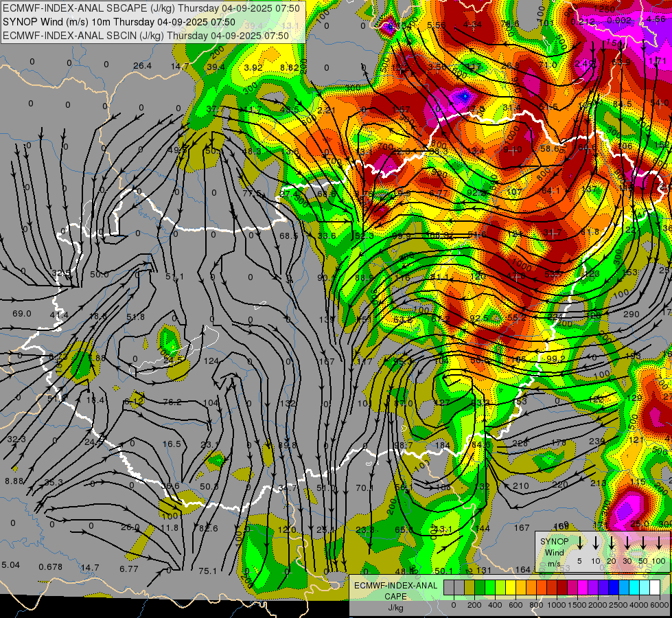Click the ECMWF-INDEX-ANAL label in color legend
This screenshot has height=618, width=672.
(395, 586)
